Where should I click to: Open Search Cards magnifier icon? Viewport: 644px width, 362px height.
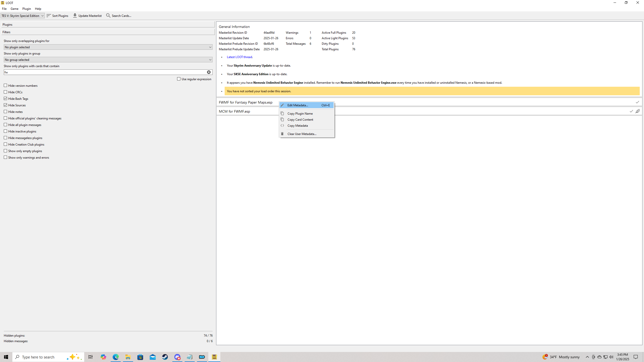[x=108, y=16]
